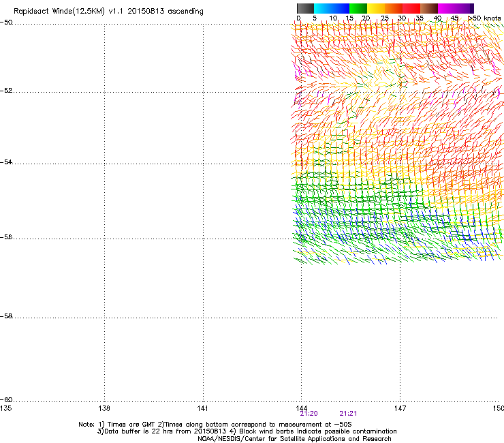Click the 'Data buffer is 22 hrs' note

pyautogui.click(x=247, y=431)
